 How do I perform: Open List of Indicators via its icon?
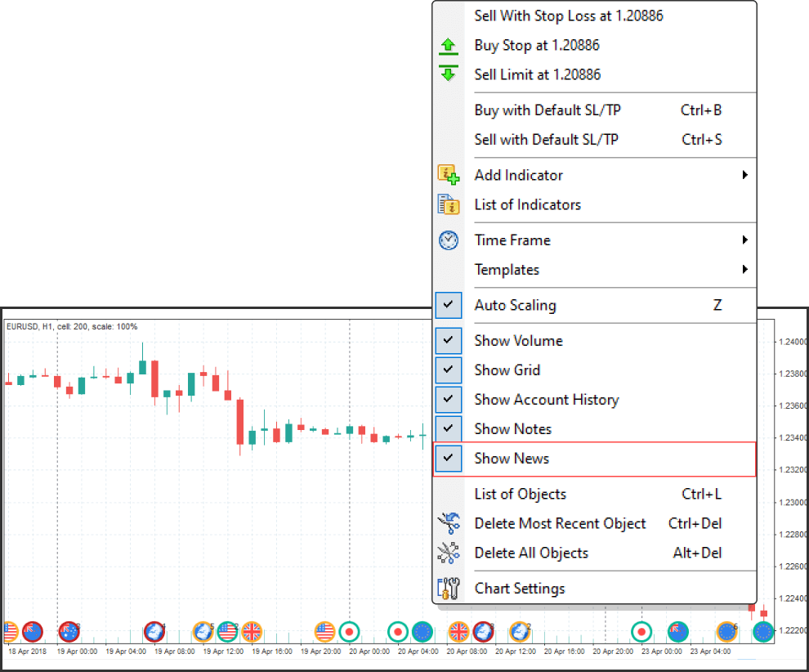[449, 204]
